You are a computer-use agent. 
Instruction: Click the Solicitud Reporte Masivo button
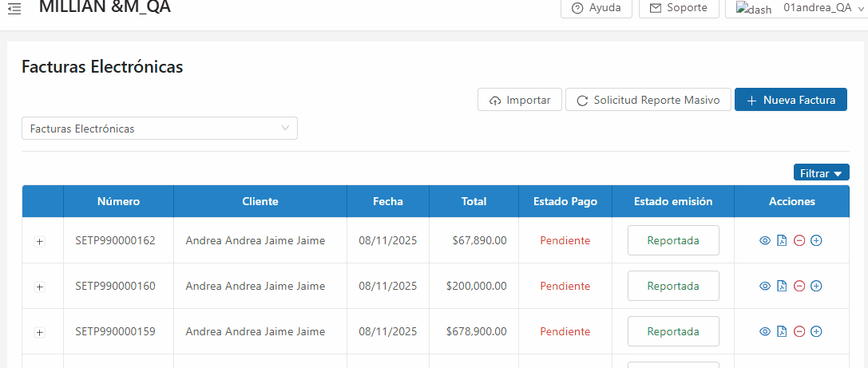tap(648, 100)
